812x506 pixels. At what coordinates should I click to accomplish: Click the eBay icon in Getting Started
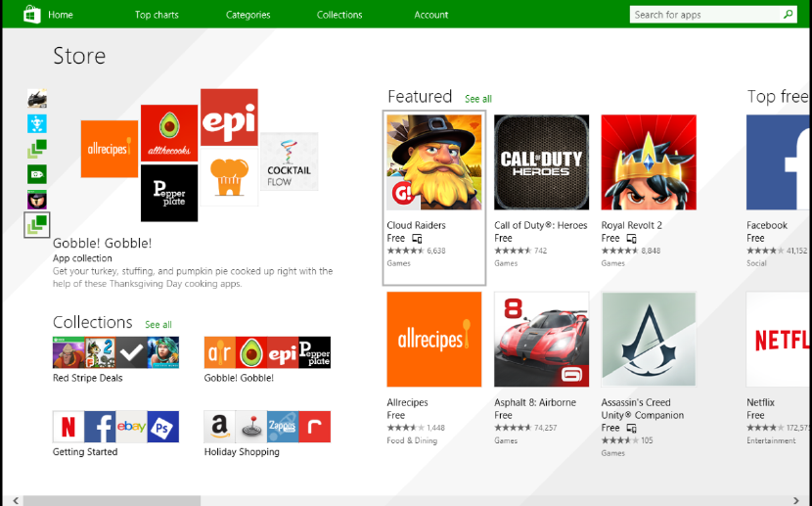(131, 427)
